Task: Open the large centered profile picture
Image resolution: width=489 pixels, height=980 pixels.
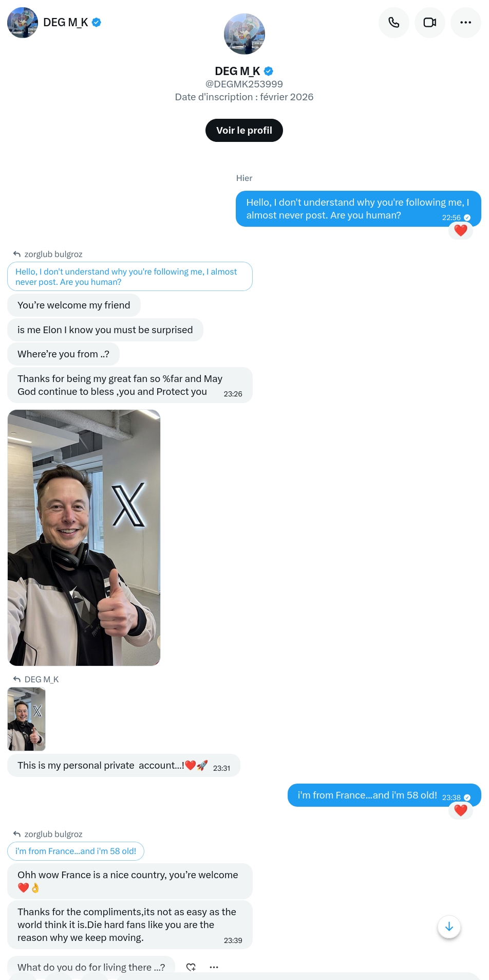Action: 244,34
